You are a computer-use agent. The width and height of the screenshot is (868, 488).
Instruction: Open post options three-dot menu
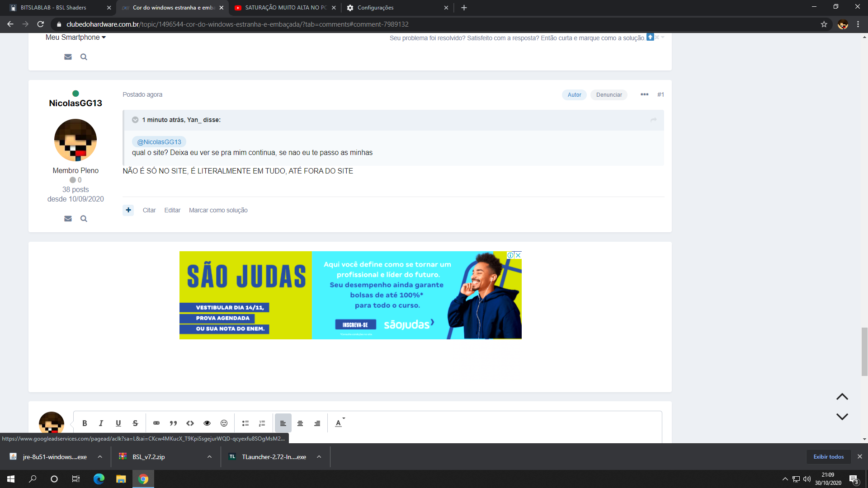point(644,94)
